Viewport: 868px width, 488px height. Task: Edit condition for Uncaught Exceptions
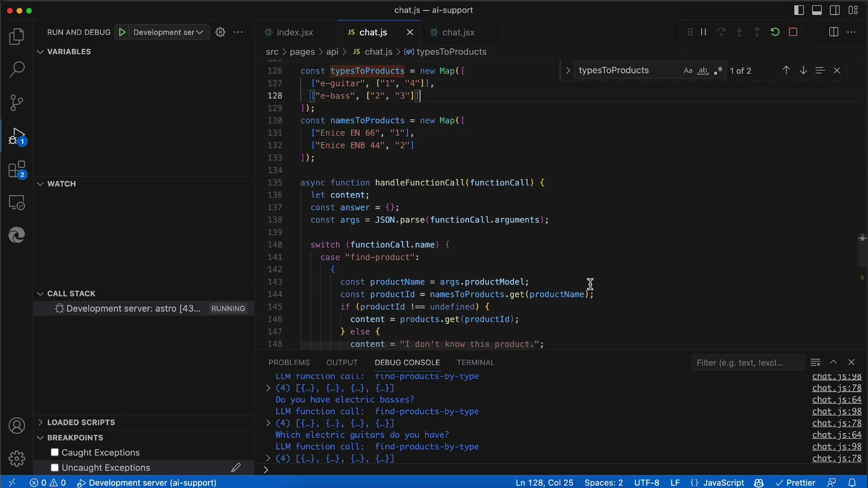236,468
